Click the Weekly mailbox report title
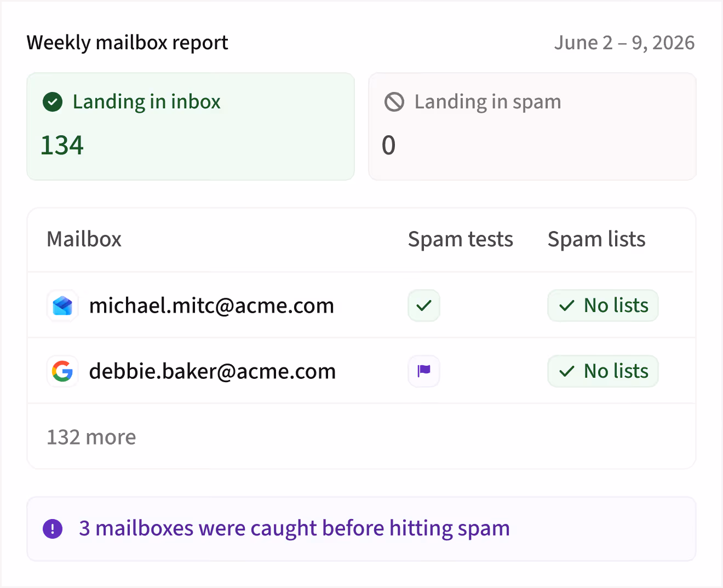Screen dimensions: 723x588 coord(128,43)
